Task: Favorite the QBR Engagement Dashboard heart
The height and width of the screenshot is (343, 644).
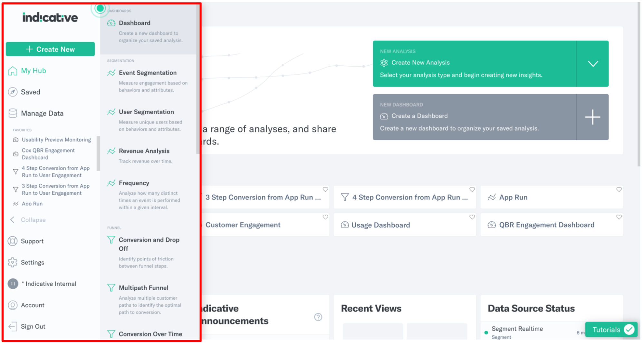Action: (619, 217)
